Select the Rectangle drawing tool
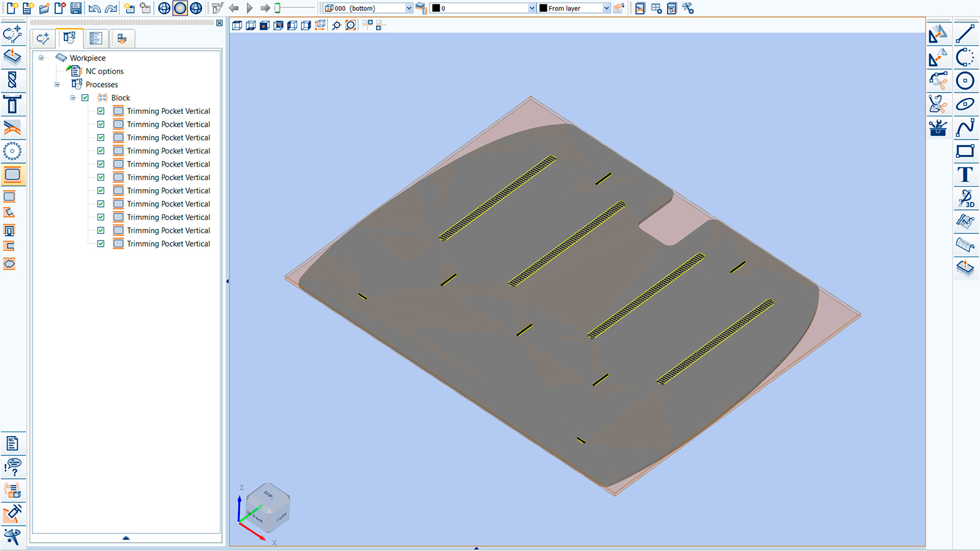 [967, 151]
